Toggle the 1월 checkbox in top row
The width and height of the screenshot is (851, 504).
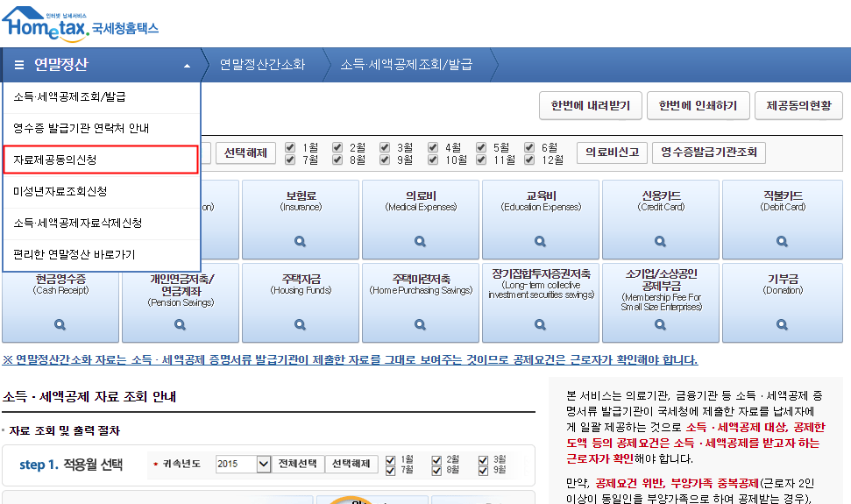(x=290, y=147)
